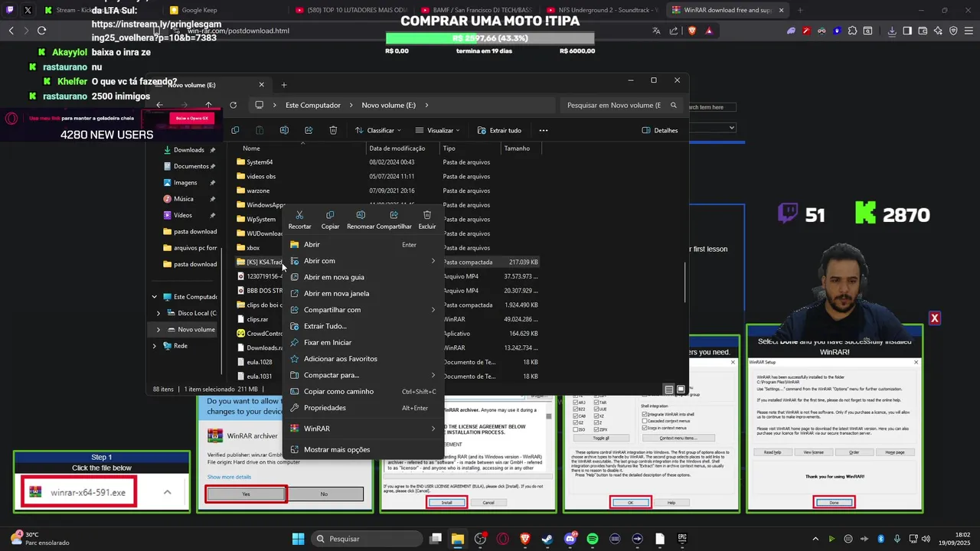Click Extrair tudo toolbar button
This screenshot has width=980, height=551.
(499, 130)
